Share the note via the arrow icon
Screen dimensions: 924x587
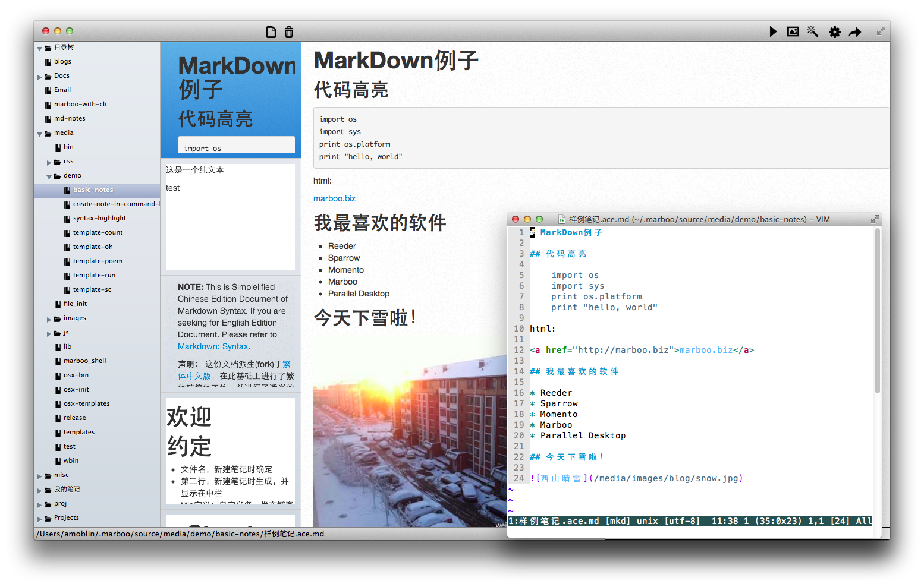[x=856, y=31]
